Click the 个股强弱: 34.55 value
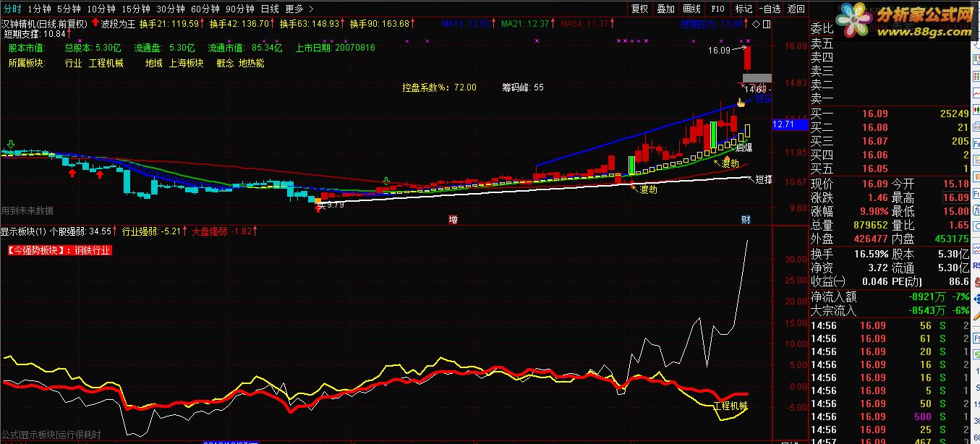The height and width of the screenshot is (444, 980). [81, 232]
